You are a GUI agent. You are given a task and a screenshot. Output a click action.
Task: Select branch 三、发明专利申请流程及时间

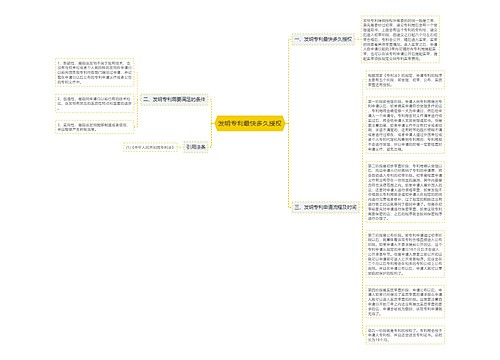pos(325,207)
